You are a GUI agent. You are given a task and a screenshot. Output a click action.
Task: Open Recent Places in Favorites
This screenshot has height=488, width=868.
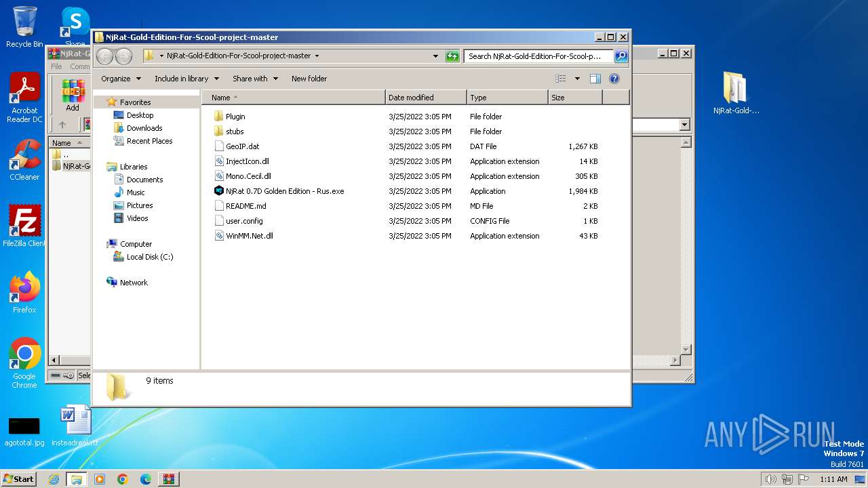pyautogui.click(x=149, y=141)
